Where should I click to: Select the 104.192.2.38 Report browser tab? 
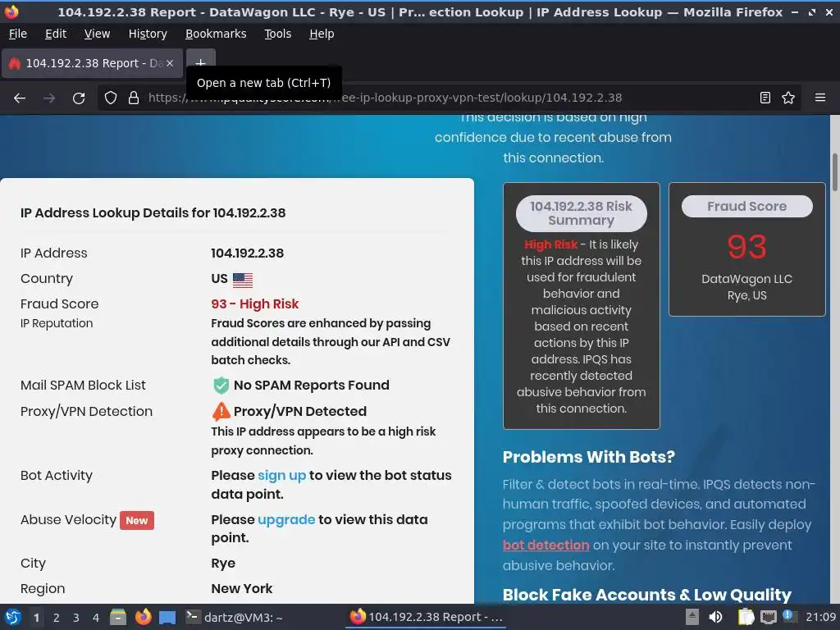tap(92, 63)
